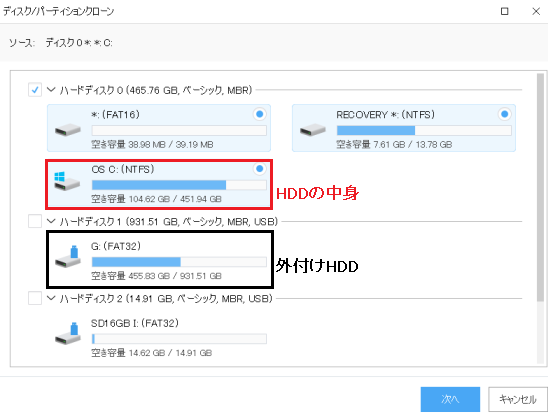The width and height of the screenshot is (548, 419).
Task: Collapse the Hard Disk 1 group
Action: tap(51, 221)
